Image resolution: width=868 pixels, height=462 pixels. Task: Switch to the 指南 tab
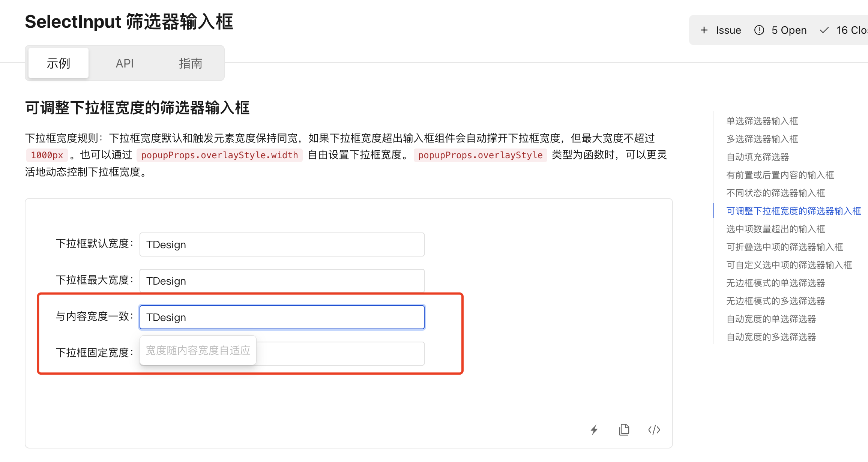[191, 63]
